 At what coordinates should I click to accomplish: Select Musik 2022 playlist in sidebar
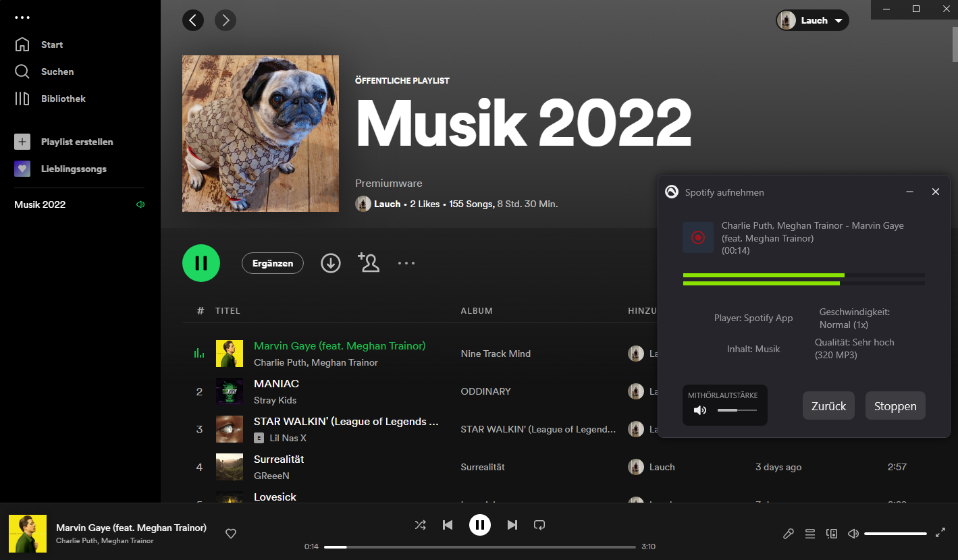(40, 204)
